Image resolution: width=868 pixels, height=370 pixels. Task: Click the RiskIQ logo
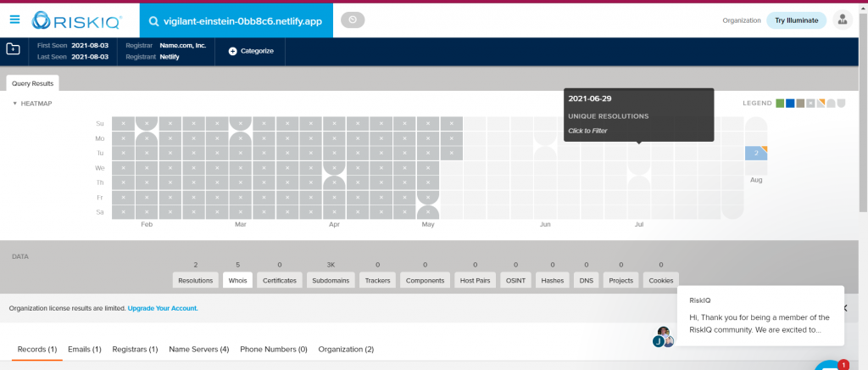[77, 20]
